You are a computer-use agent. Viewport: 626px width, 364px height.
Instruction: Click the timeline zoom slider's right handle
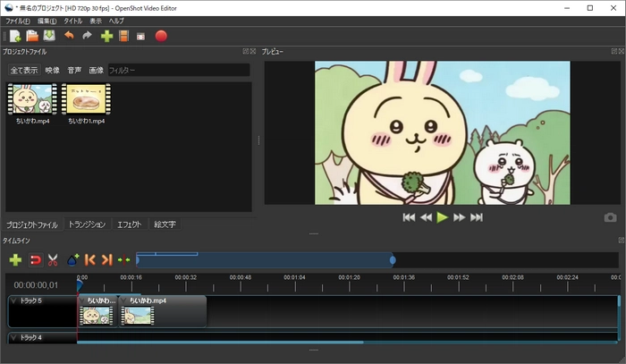point(393,260)
